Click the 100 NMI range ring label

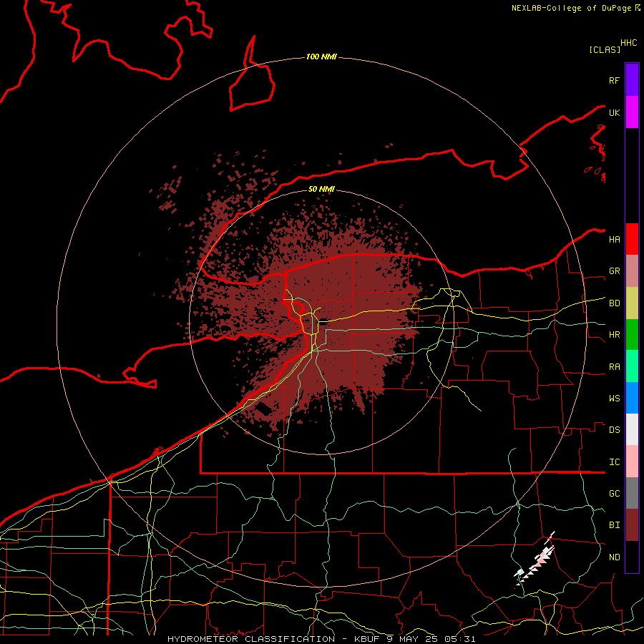click(321, 57)
